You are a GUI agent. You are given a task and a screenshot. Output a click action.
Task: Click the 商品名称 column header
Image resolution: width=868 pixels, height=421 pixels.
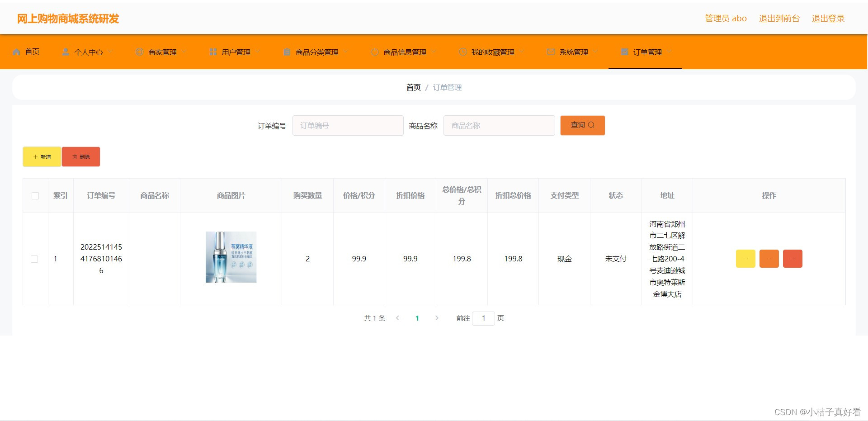coord(155,195)
